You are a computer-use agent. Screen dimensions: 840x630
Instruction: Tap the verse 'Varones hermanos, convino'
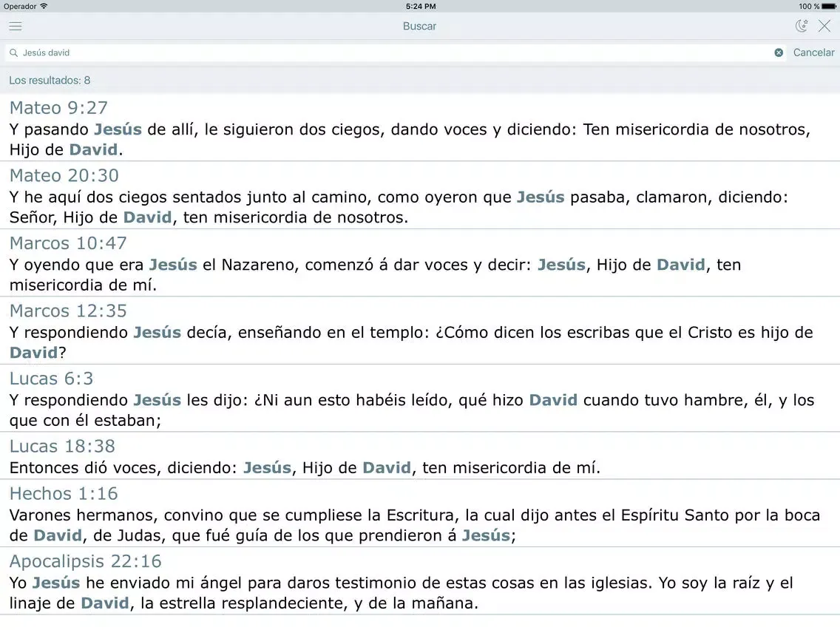(x=117, y=515)
